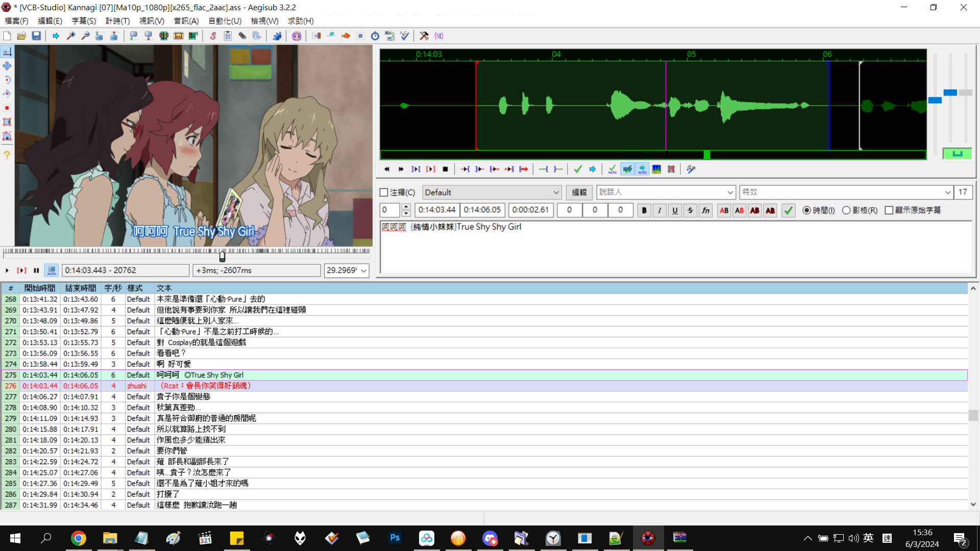Open the Attachments paperclip icon
980x551 pixels.
click(x=242, y=36)
